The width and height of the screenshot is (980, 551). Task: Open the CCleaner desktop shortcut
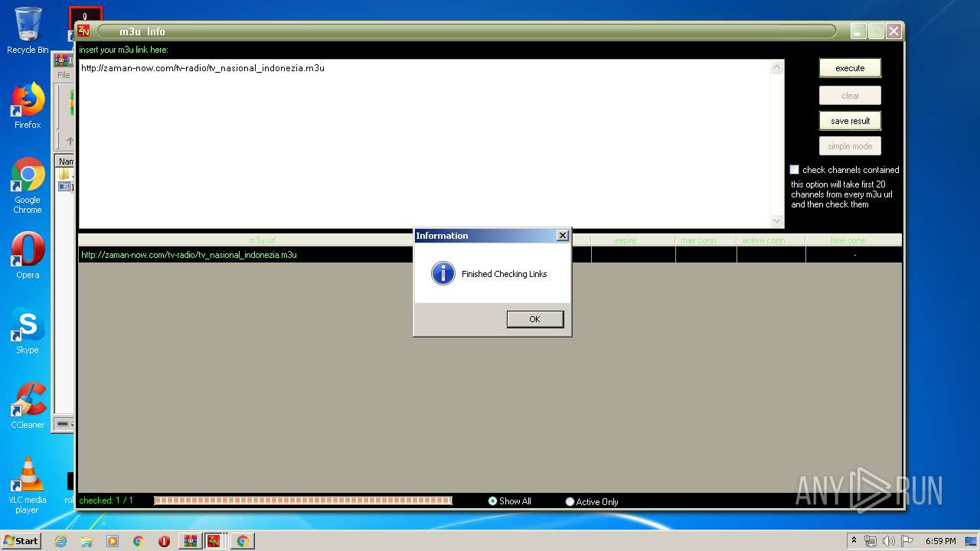pos(28,406)
